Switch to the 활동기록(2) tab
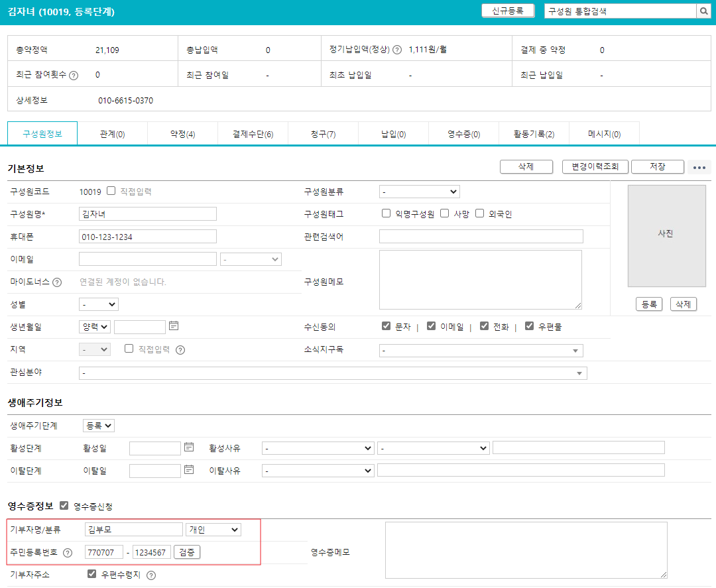716x588 pixels. 534,134
